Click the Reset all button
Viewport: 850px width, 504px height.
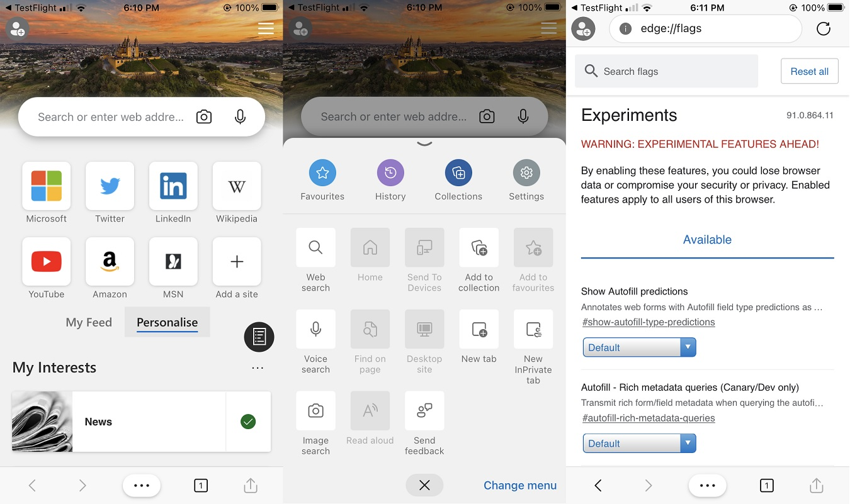coord(809,71)
